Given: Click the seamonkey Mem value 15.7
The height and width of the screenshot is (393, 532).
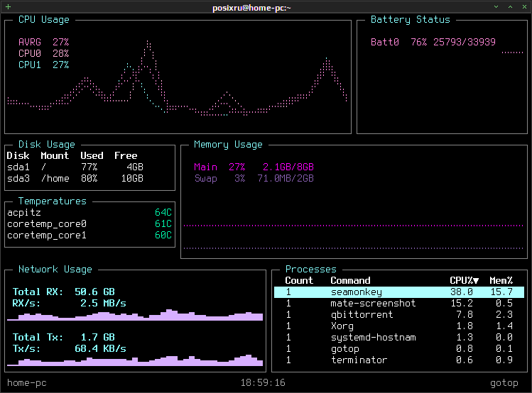Looking at the screenshot, I should [501, 292].
